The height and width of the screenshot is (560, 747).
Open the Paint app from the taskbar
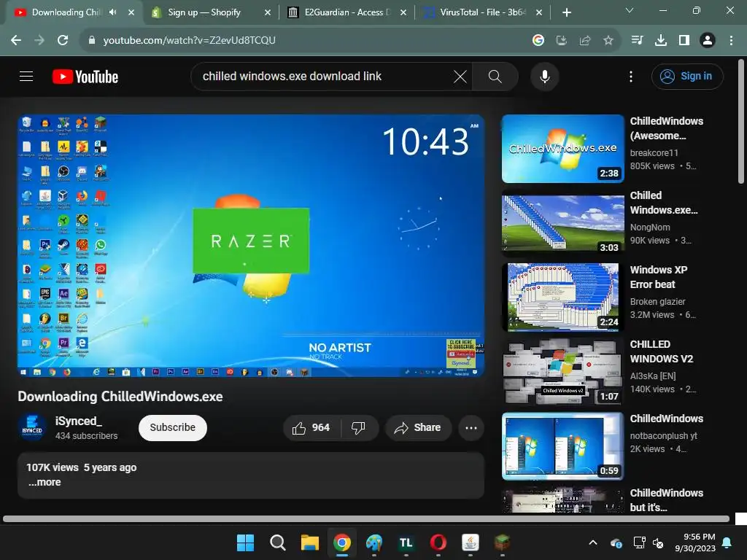tap(374, 542)
